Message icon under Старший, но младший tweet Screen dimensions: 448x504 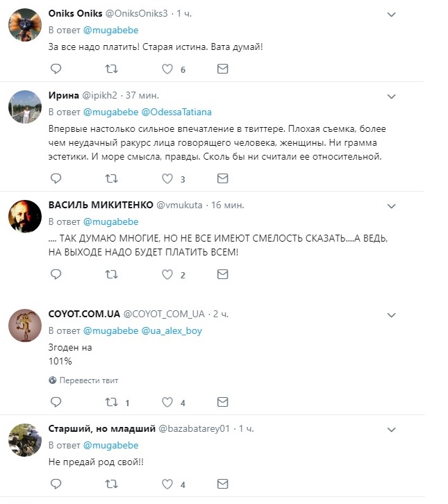tap(222, 484)
